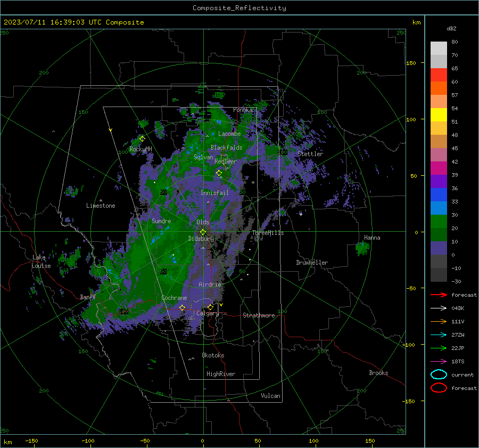The height and width of the screenshot is (448, 479).
Task: Click the red 65 dBZ color swatch
Action: coord(439,75)
